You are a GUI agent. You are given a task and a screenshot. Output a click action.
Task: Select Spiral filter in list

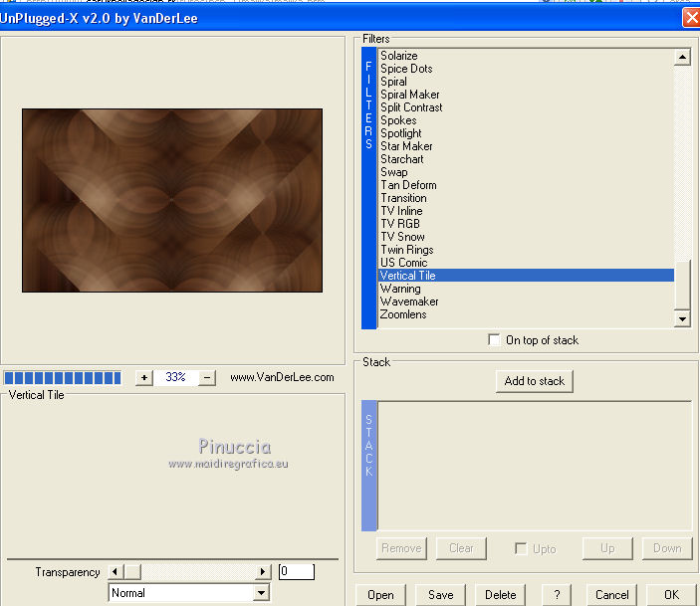(x=393, y=82)
